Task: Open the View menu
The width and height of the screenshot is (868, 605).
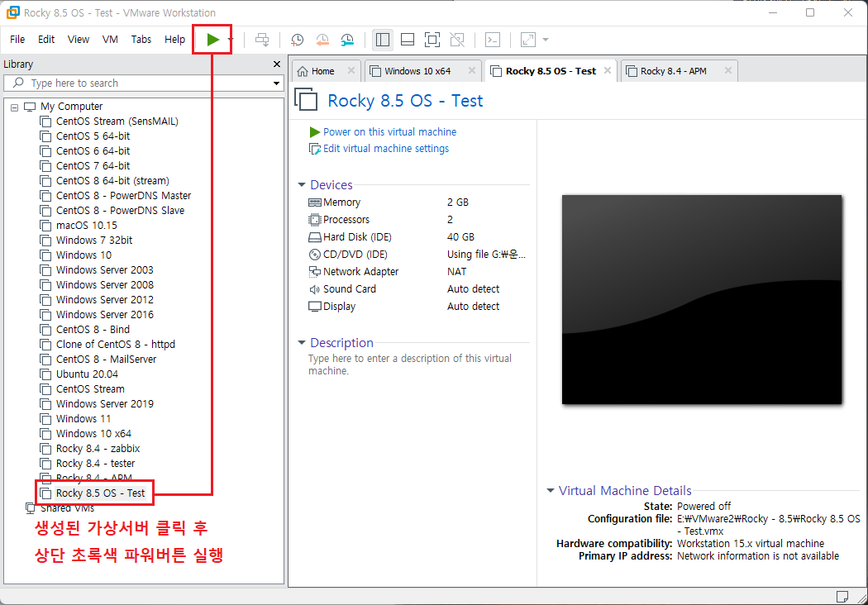Action: [78, 40]
